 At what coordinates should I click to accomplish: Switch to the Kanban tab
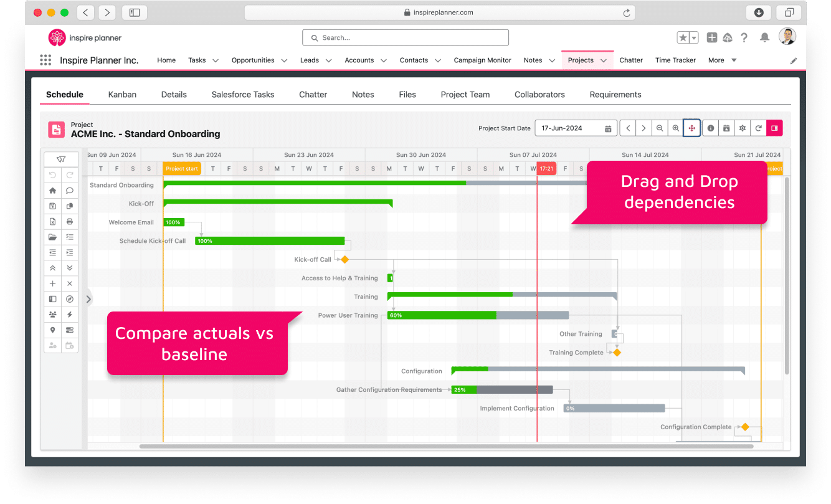(122, 95)
